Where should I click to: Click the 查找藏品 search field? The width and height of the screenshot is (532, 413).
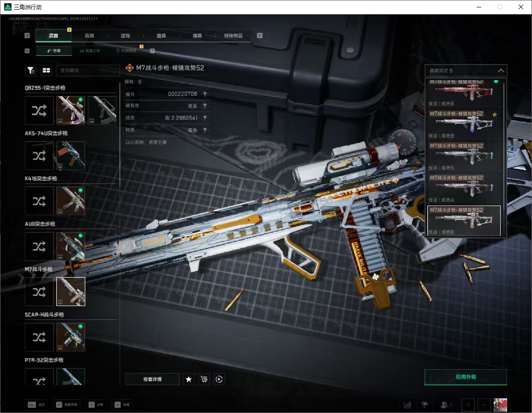coord(88,70)
